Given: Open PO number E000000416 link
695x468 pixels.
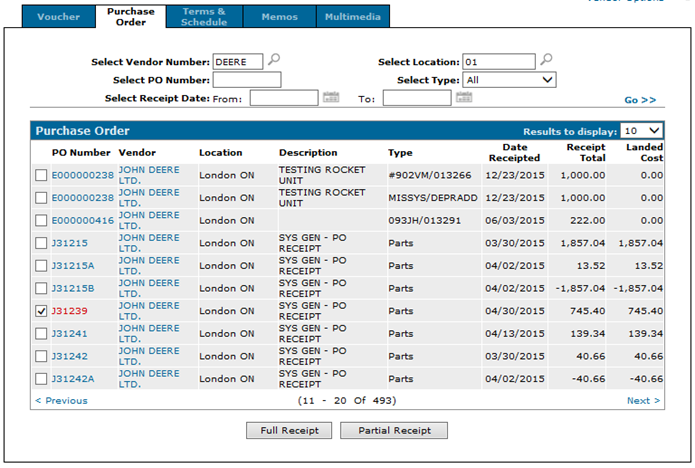Looking at the screenshot, I should [x=83, y=220].
